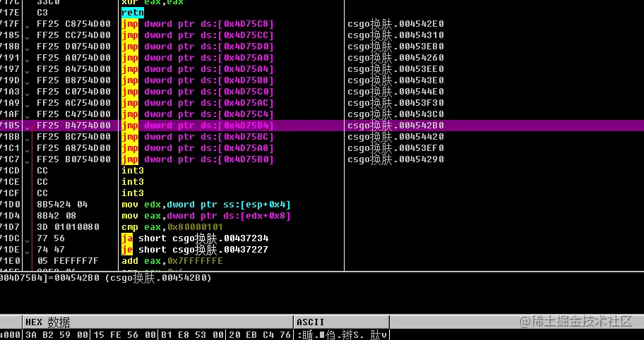
Task: Select instruction jmp dword ptr ds:[0x4D75C8]
Action: (198, 24)
